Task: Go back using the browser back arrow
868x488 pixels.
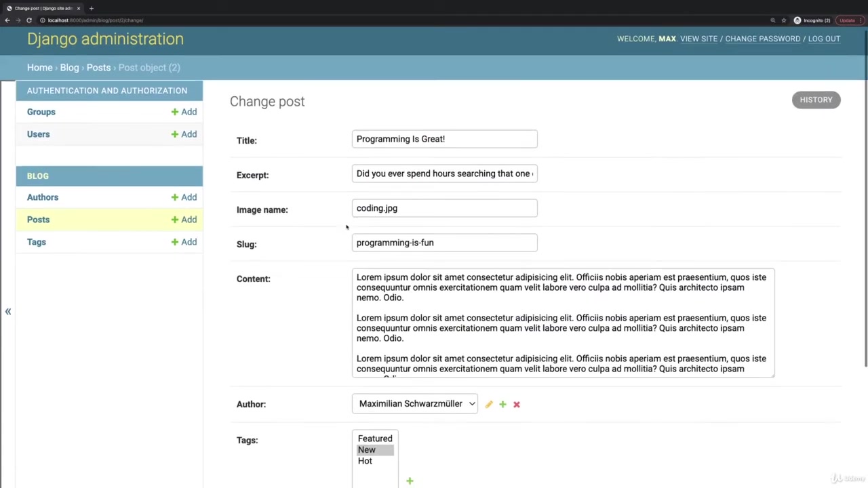Action: (7, 20)
